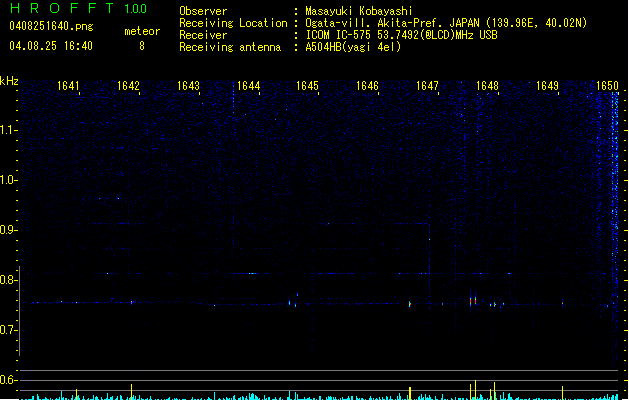This screenshot has width=629, height=400.
Task: Click the 1648 time axis label
Action: [487, 86]
